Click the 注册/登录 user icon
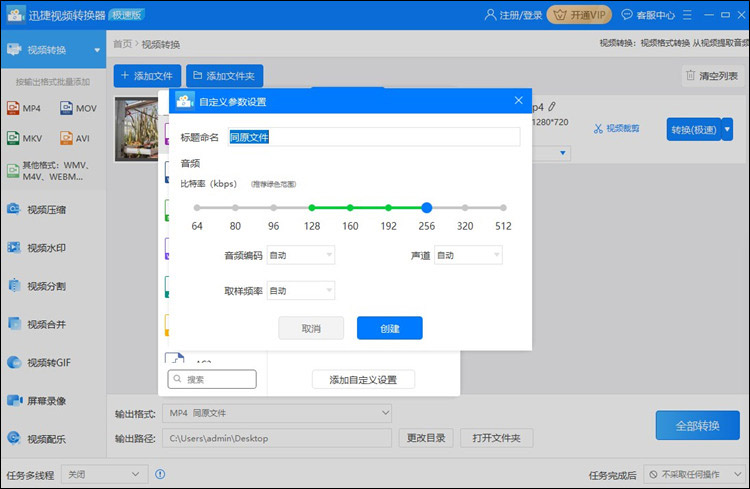 490,15
